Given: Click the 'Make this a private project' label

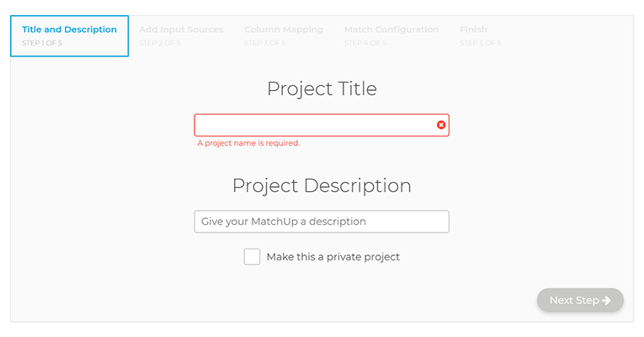Looking at the screenshot, I should (333, 257).
